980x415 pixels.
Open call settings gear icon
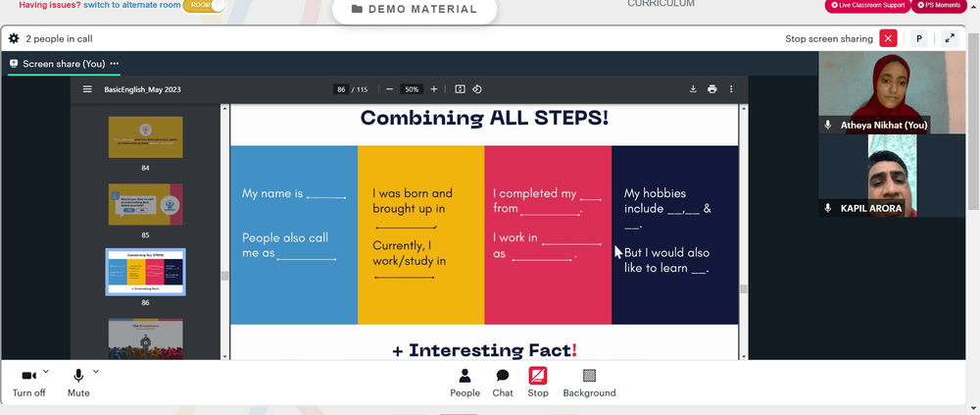(x=14, y=39)
